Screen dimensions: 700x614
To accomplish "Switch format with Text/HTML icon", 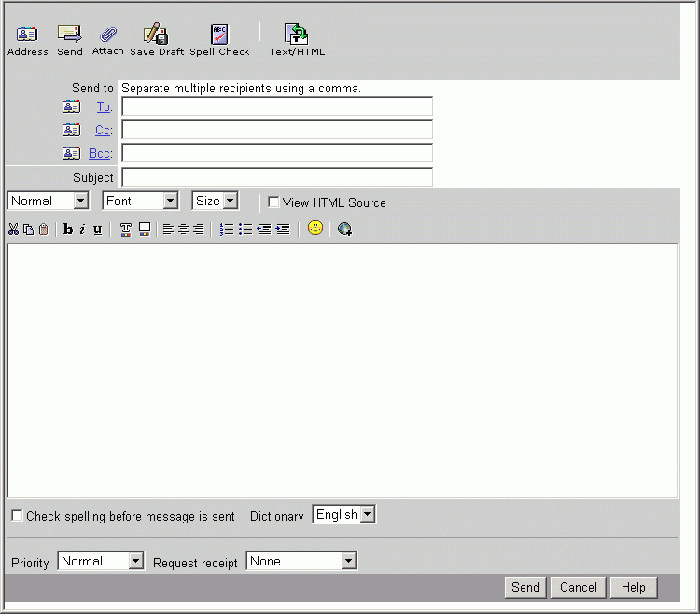I will [x=296, y=34].
